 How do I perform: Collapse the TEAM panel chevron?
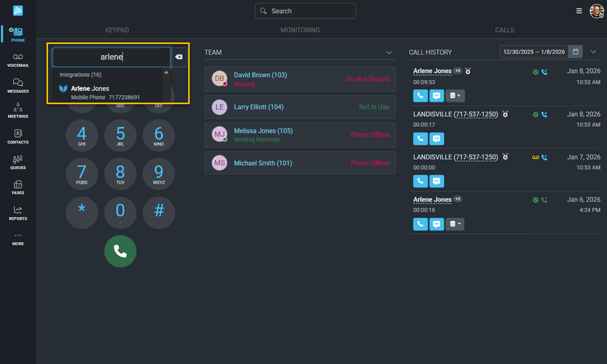click(x=389, y=52)
